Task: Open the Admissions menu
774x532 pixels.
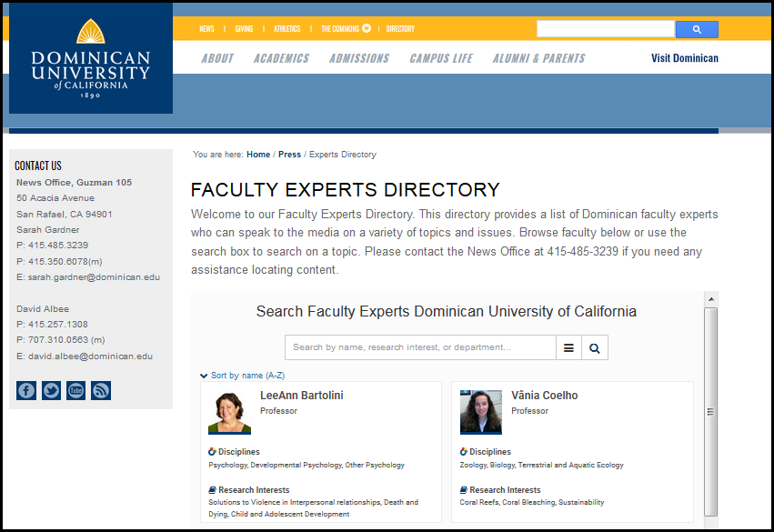Action: click(359, 58)
